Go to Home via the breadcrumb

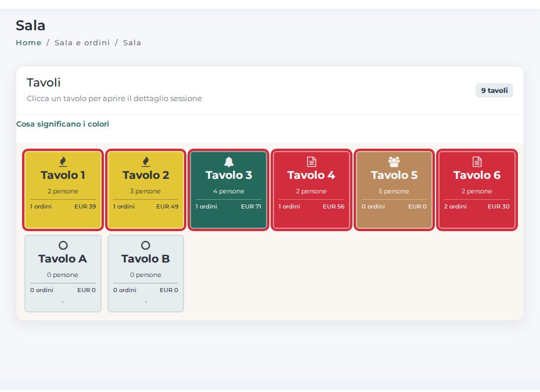[x=28, y=43]
